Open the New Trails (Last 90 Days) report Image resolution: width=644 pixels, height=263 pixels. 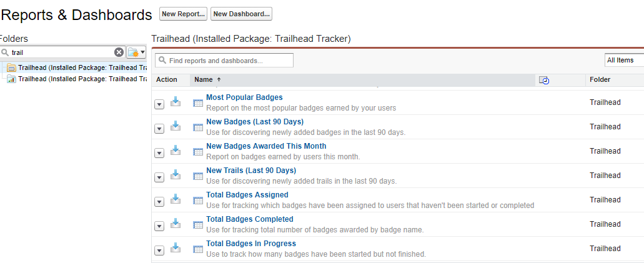pyautogui.click(x=251, y=170)
